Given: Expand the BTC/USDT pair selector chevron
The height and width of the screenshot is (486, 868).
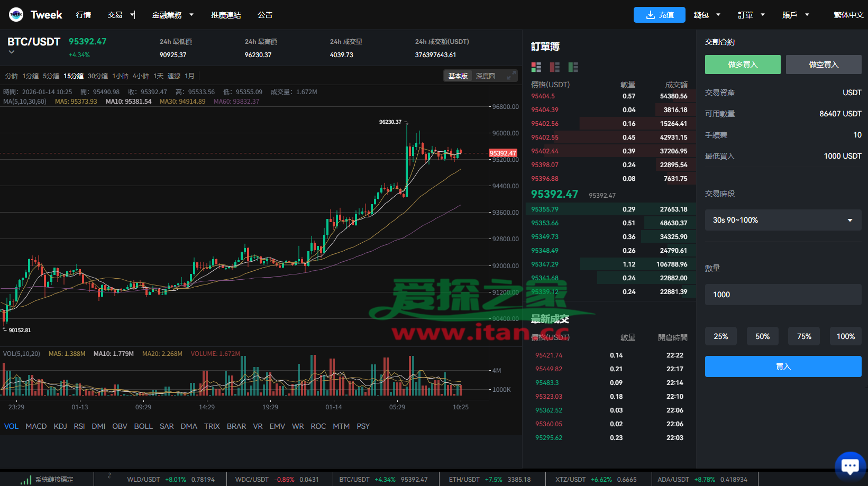Looking at the screenshot, I should pos(12,52).
